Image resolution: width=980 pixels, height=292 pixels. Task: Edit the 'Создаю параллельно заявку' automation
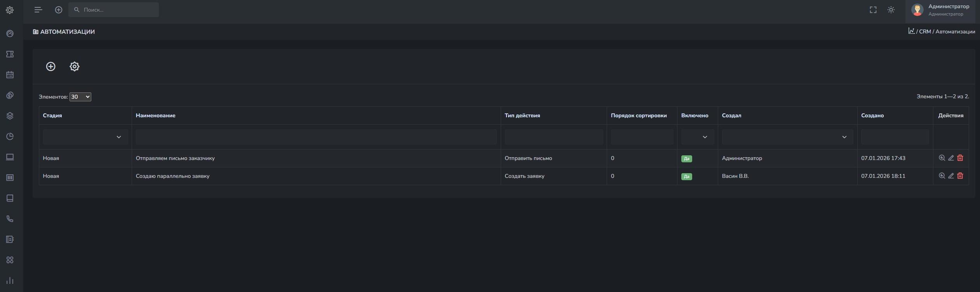pos(951,176)
